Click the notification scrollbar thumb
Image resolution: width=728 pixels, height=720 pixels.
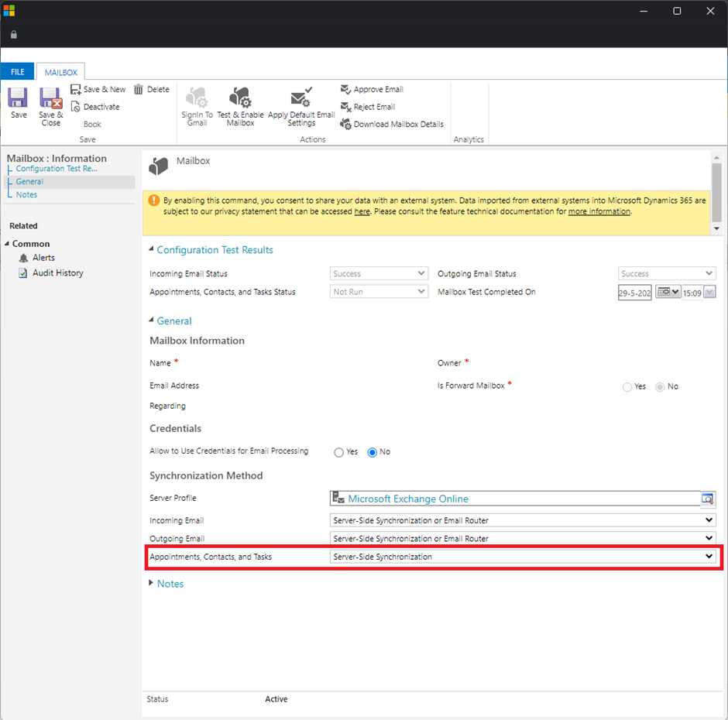(x=716, y=192)
